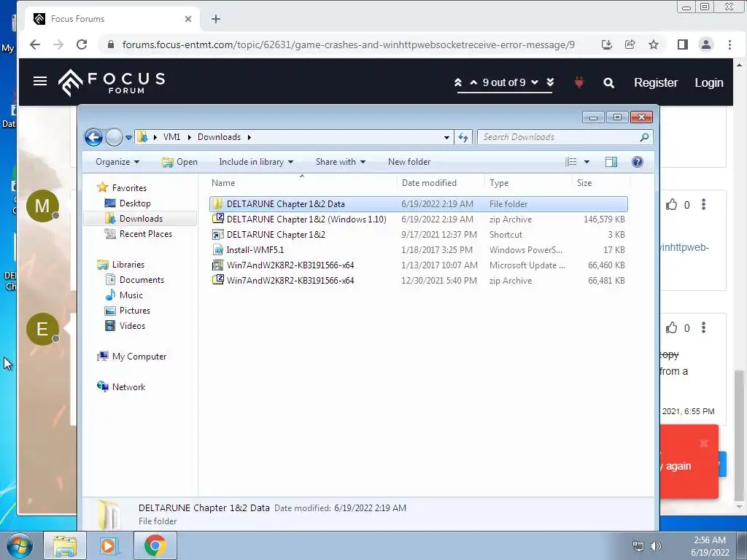Open Include in library menu
Viewport: 747px width, 560px height.
[256, 162]
